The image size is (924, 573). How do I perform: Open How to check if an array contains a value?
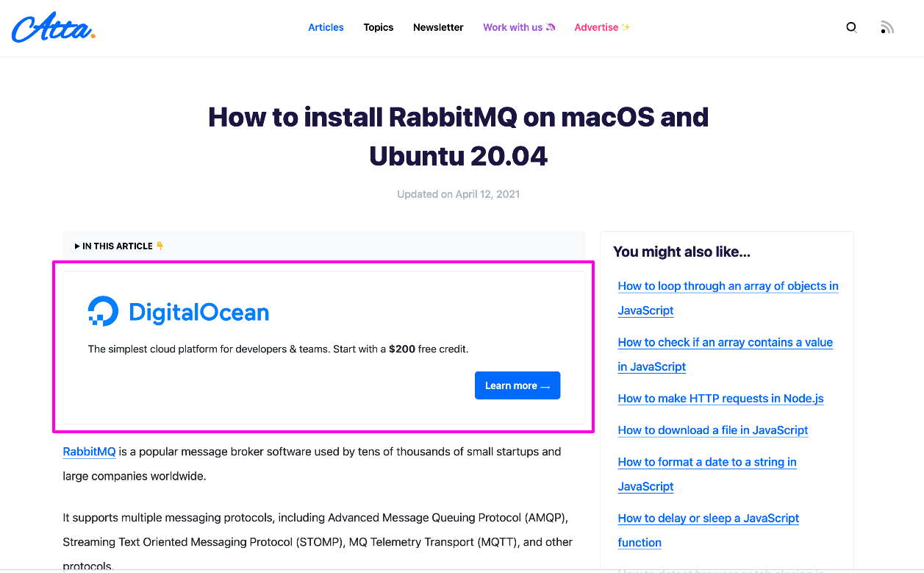click(x=725, y=355)
